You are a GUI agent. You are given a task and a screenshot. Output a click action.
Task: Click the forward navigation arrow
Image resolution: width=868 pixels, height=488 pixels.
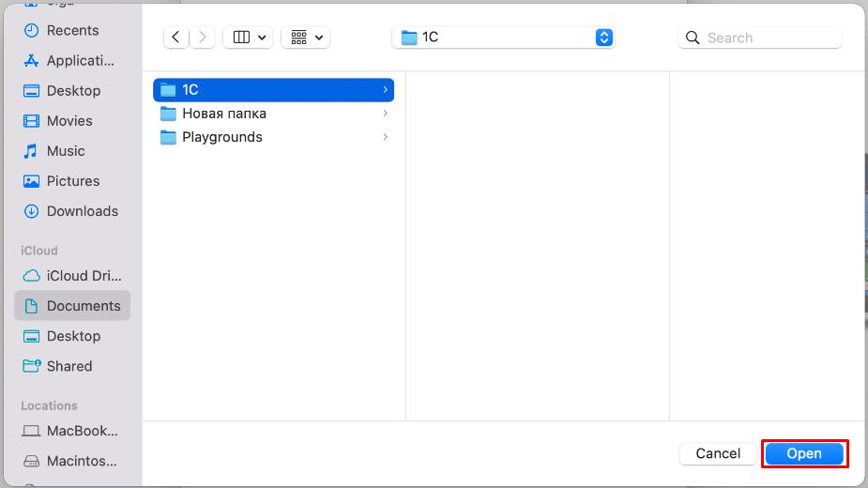coord(203,38)
